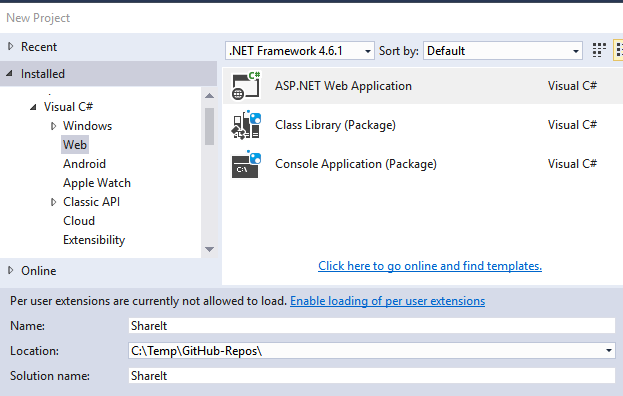Select the Web category
623x396 pixels.
pos(75,145)
